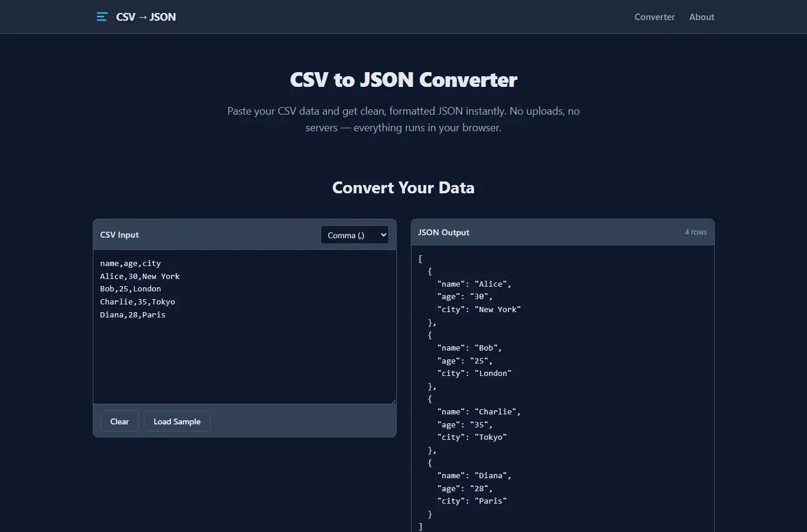Click the 'name,age,city' header line
Image resolution: width=807 pixels, height=532 pixels.
(x=131, y=264)
